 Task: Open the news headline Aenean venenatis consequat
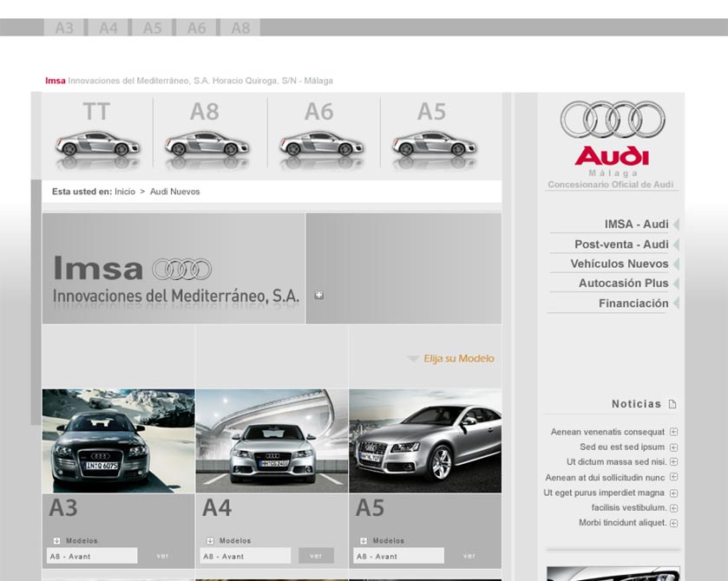pyautogui.click(x=607, y=432)
